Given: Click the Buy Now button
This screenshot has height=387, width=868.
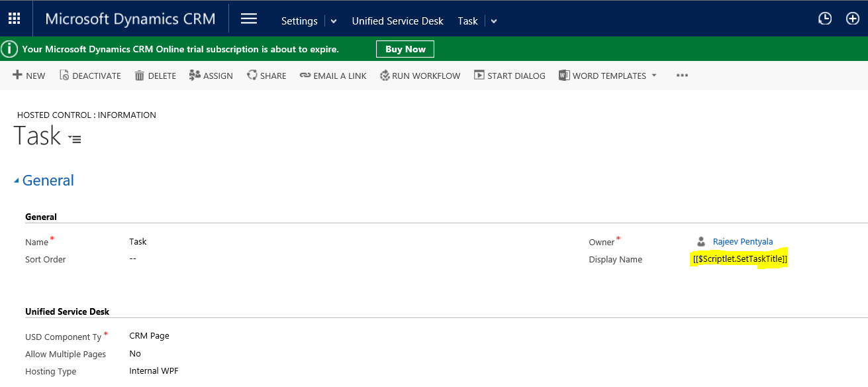Looking at the screenshot, I should 405,49.
